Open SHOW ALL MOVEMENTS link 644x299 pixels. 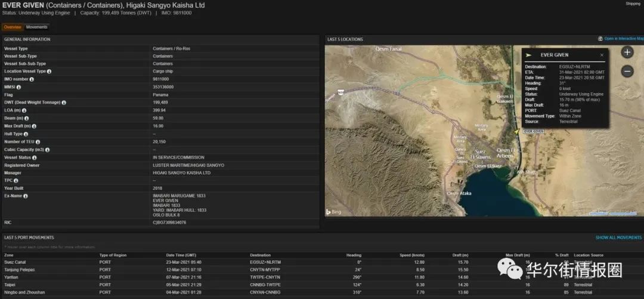[618, 238]
